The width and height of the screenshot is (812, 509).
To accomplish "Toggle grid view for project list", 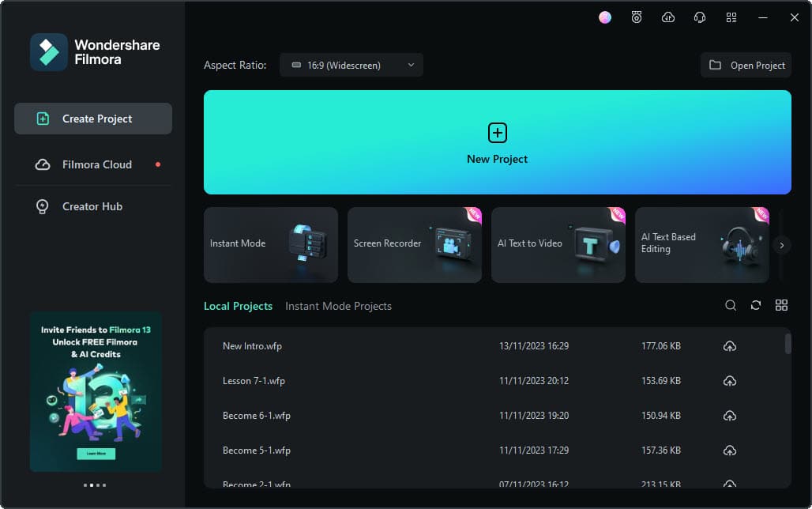I will (x=781, y=305).
